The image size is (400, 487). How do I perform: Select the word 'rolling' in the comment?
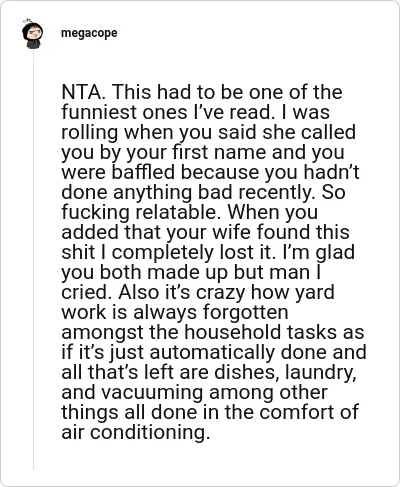90,132
